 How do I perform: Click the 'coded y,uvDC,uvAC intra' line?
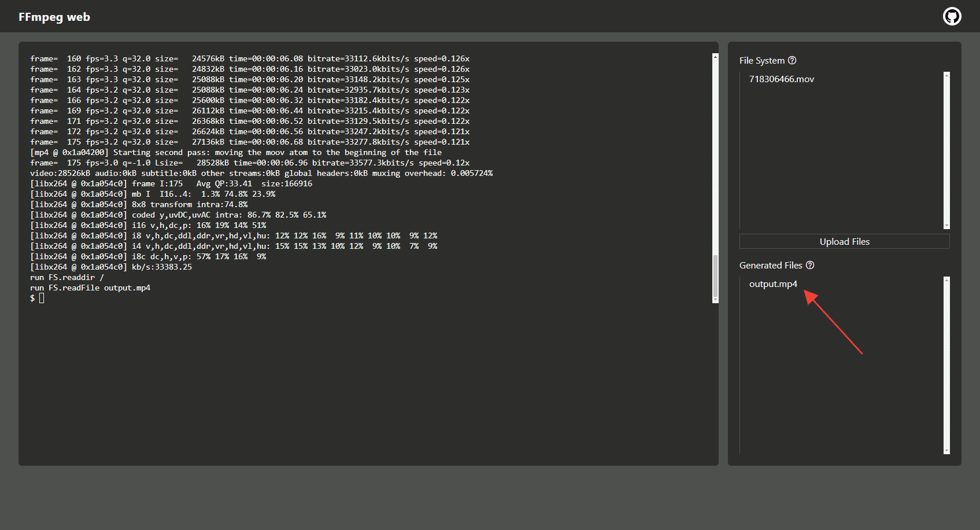pos(178,215)
